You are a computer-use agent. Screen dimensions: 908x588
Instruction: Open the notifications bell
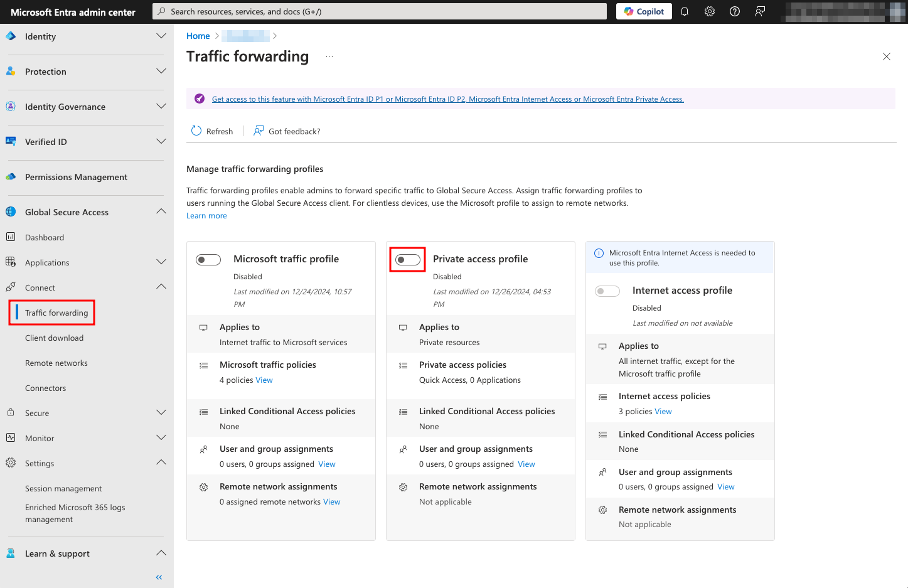[684, 11]
